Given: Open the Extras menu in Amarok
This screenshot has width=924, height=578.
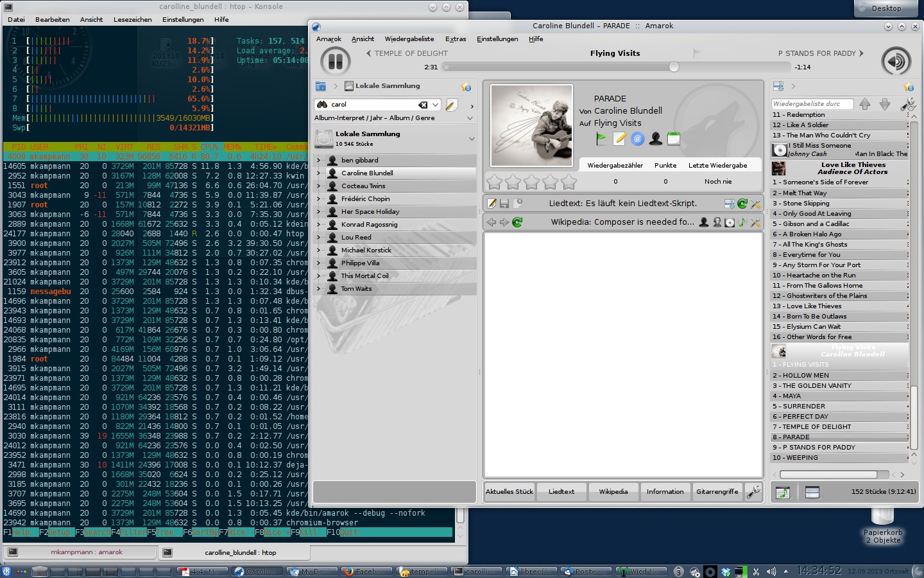Looking at the screenshot, I should (456, 39).
